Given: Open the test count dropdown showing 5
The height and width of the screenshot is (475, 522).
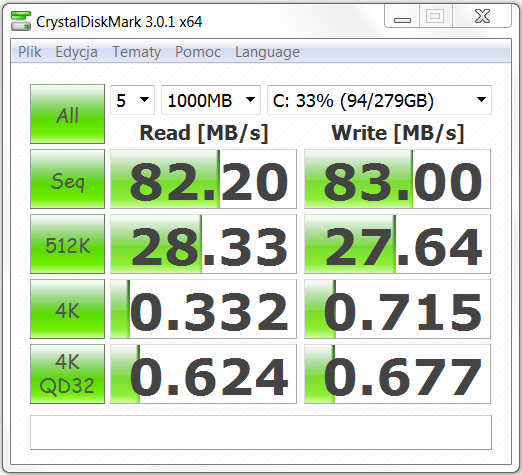Looking at the screenshot, I should coord(132,100).
